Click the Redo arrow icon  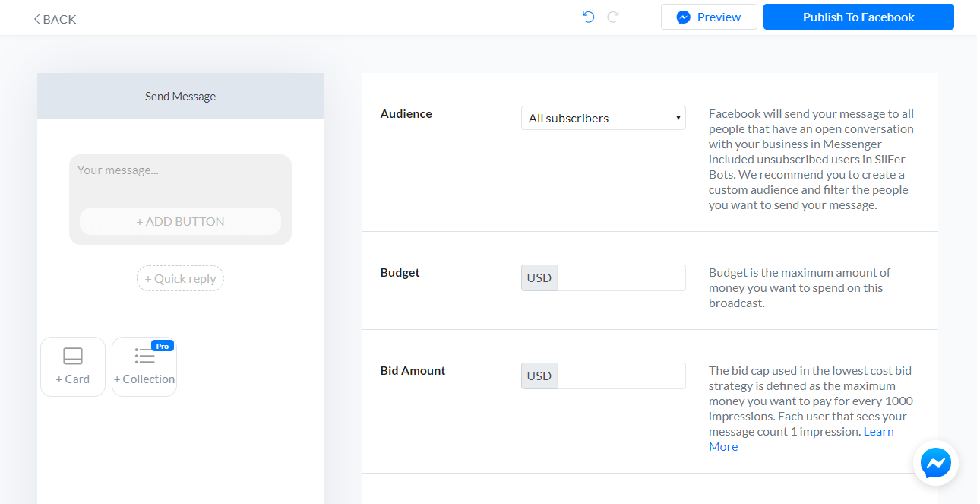point(612,16)
